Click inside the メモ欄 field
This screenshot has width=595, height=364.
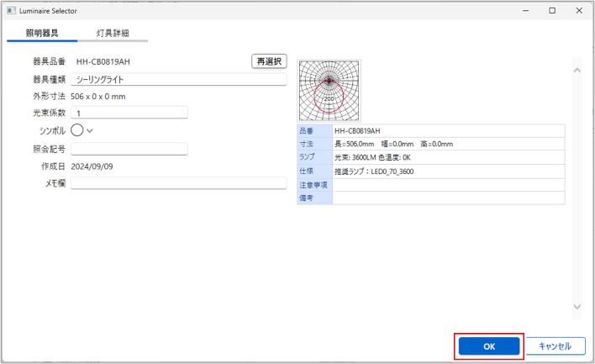tap(178, 182)
